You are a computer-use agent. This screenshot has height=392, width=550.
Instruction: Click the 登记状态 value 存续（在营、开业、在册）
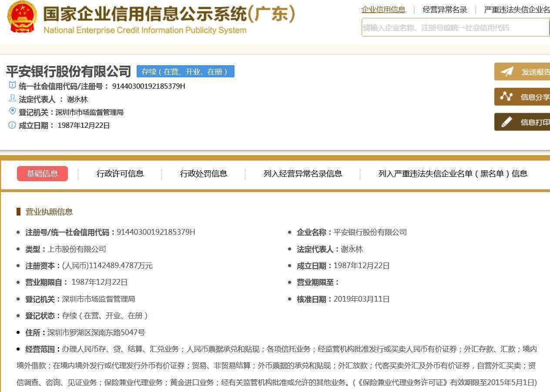pos(105,316)
